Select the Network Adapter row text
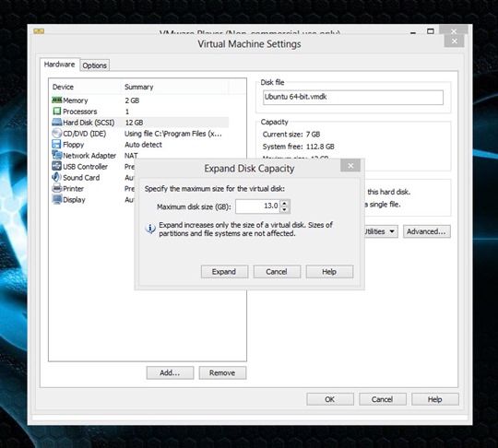 (89, 156)
